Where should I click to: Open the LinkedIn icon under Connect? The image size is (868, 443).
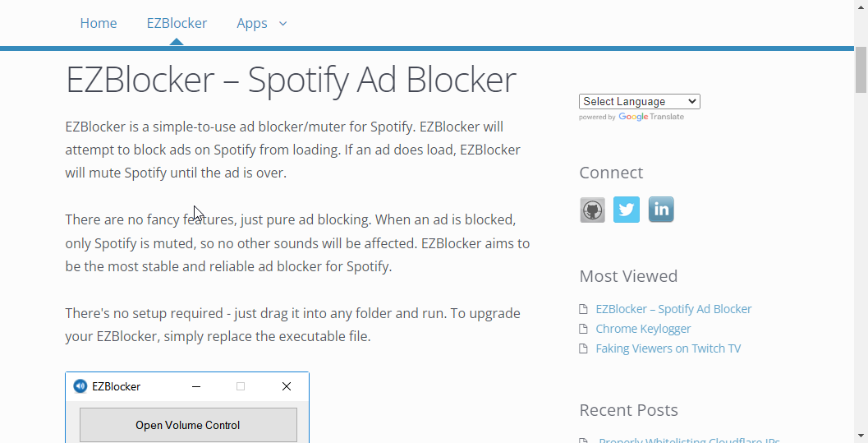[661, 210]
